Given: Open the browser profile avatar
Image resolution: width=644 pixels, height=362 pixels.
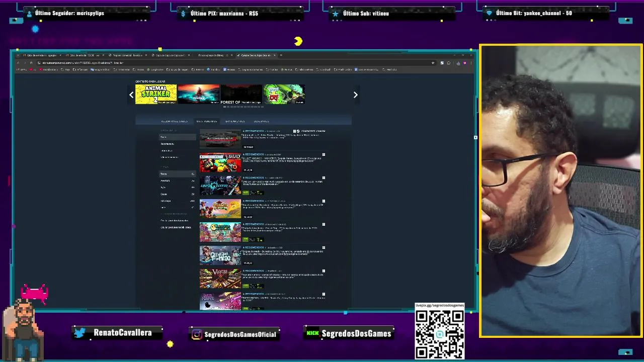Looking at the screenshot, I should point(464,63).
